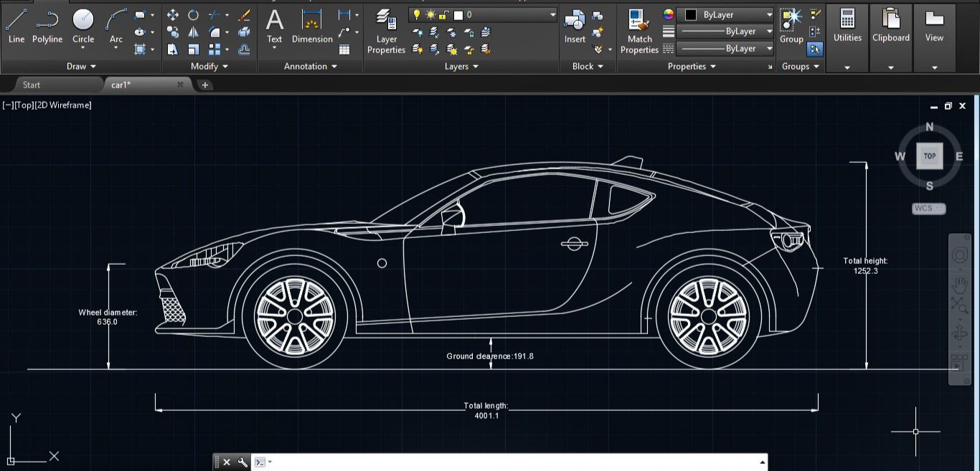This screenshot has height=471, width=980.
Task: Select the car1 drawing tab
Action: [x=121, y=85]
